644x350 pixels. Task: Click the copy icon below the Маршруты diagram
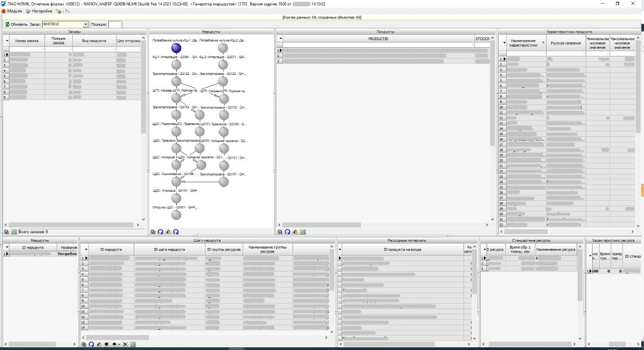(153, 231)
